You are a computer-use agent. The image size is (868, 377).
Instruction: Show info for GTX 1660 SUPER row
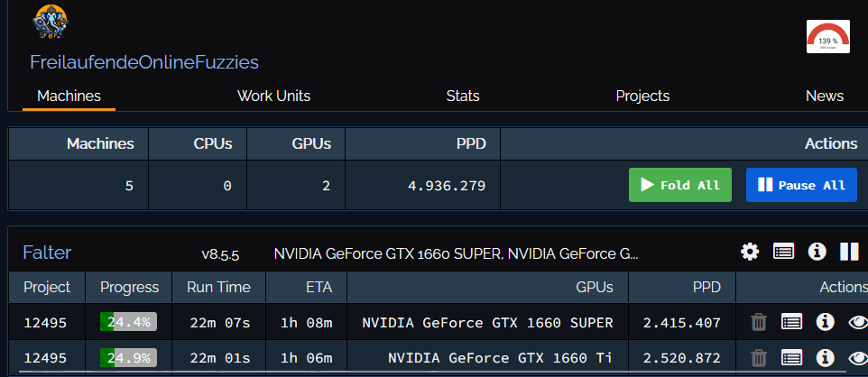(825, 322)
